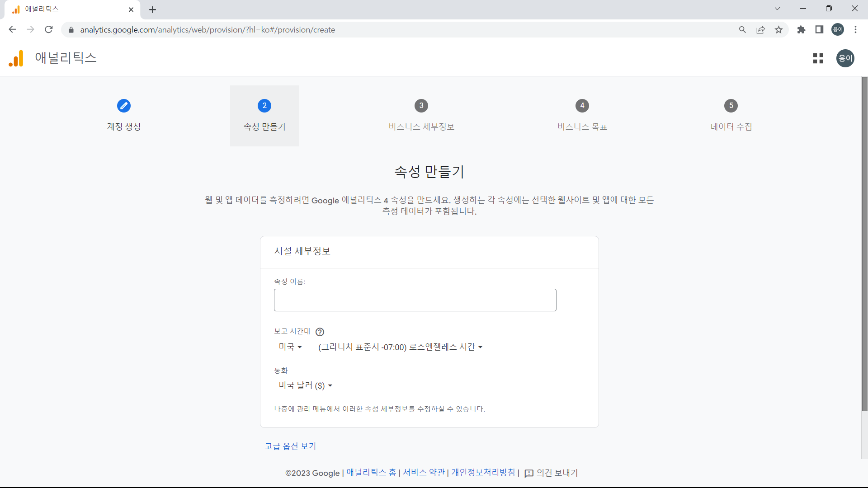
Task: Open the Google apps launcher grid
Action: point(818,58)
